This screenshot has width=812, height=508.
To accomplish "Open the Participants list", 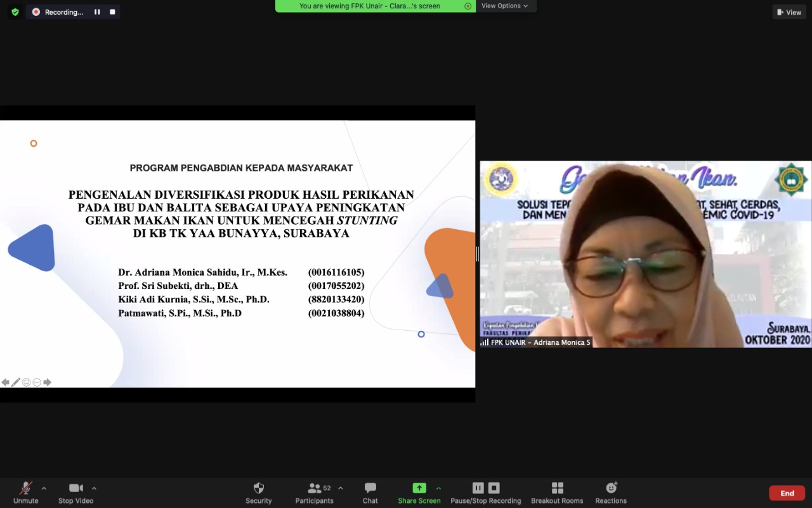I will (314, 492).
